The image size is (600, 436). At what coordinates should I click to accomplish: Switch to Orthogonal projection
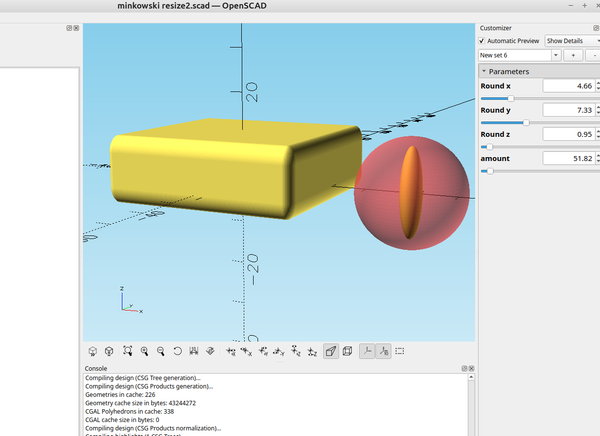coord(347,351)
